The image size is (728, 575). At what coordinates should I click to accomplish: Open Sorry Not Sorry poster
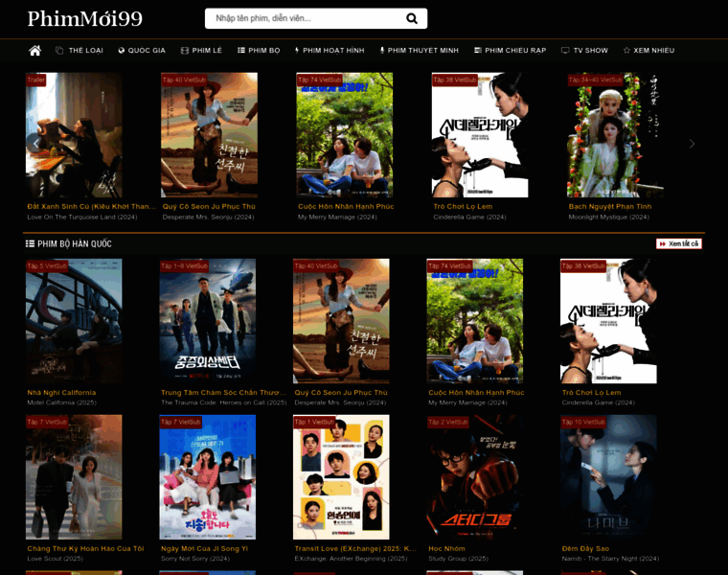(x=208, y=477)
